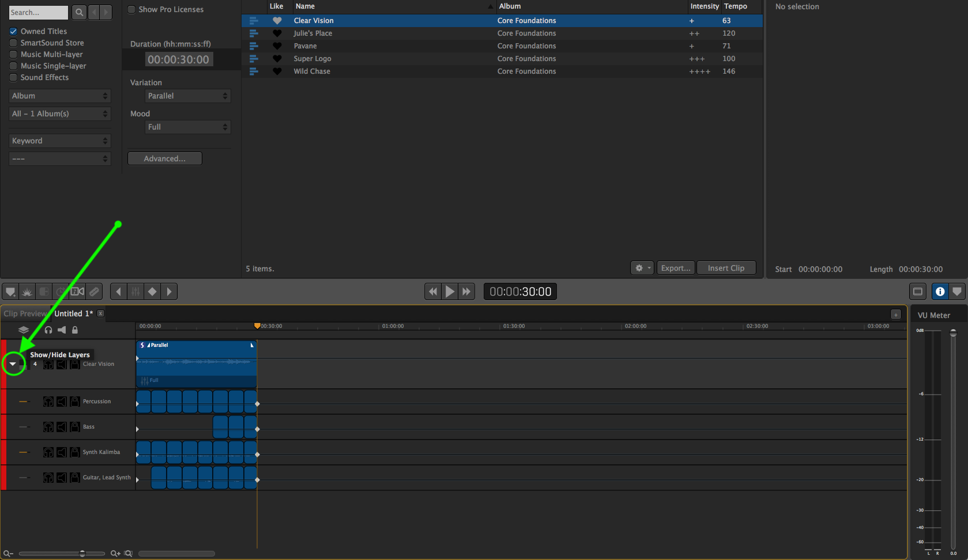Mute the Percussion layer speaker icon
968x560 pixels.
point(62,402)
